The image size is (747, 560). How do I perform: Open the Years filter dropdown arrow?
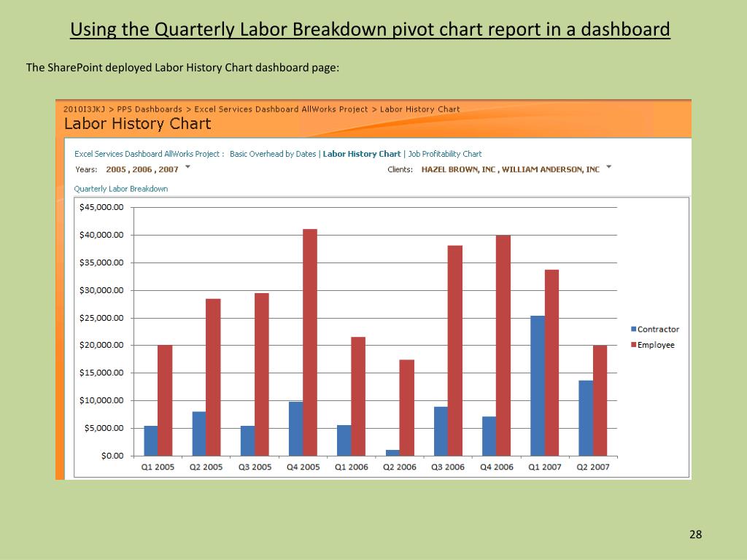tap(187, 167)
